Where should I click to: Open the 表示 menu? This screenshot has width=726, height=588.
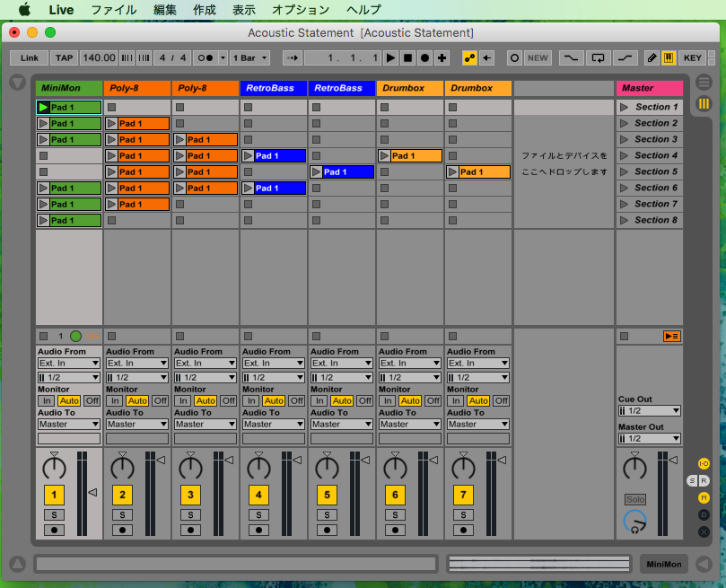[x=244, y=10]
